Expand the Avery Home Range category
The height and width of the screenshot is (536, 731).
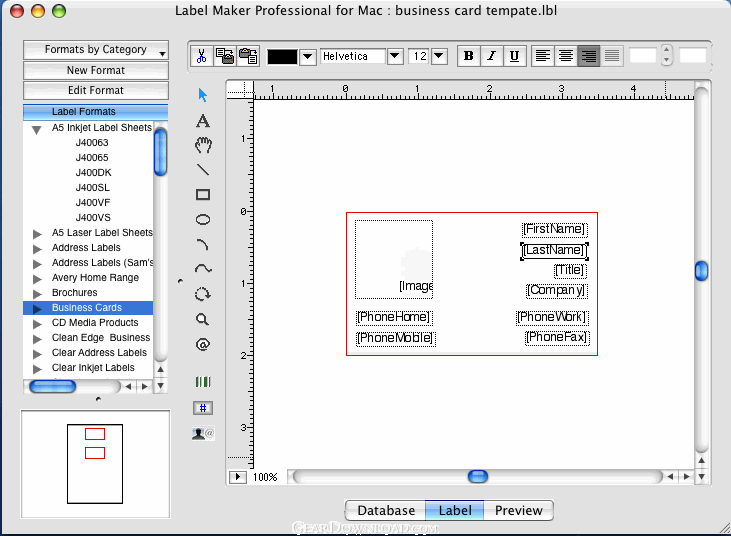tap(37, 279)
